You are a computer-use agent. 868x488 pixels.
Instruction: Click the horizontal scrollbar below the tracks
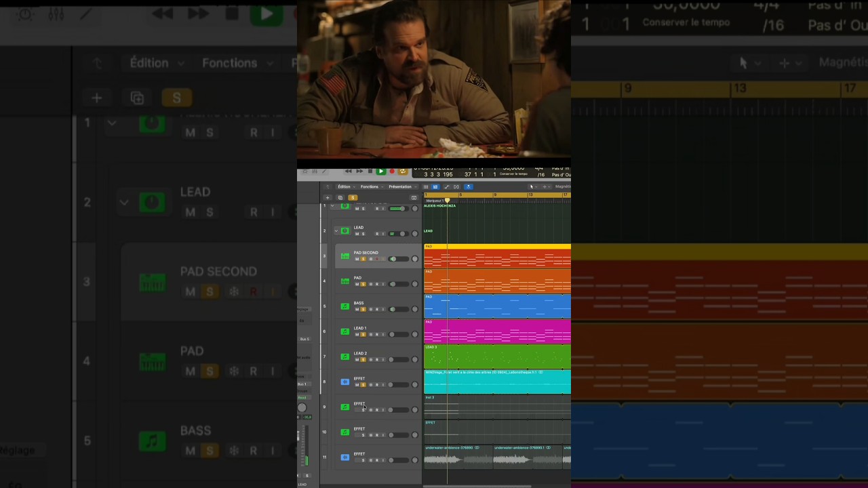[478, 486]
